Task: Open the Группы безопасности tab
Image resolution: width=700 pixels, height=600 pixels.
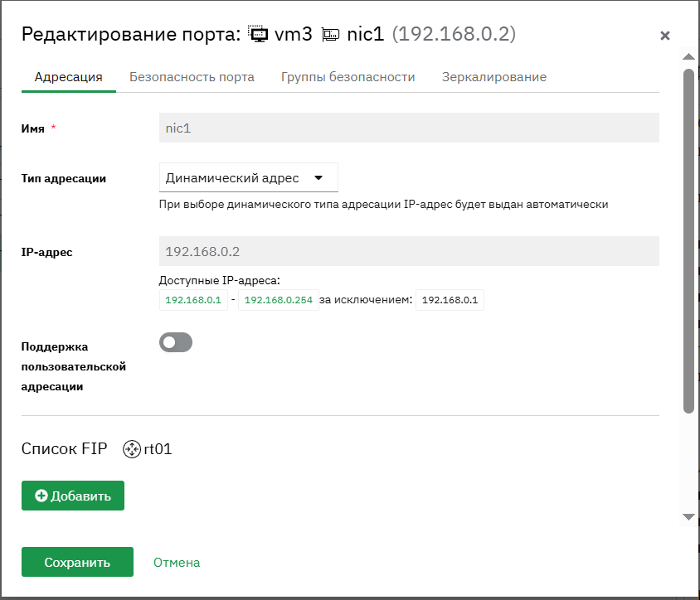Action: tap(348, 77)
